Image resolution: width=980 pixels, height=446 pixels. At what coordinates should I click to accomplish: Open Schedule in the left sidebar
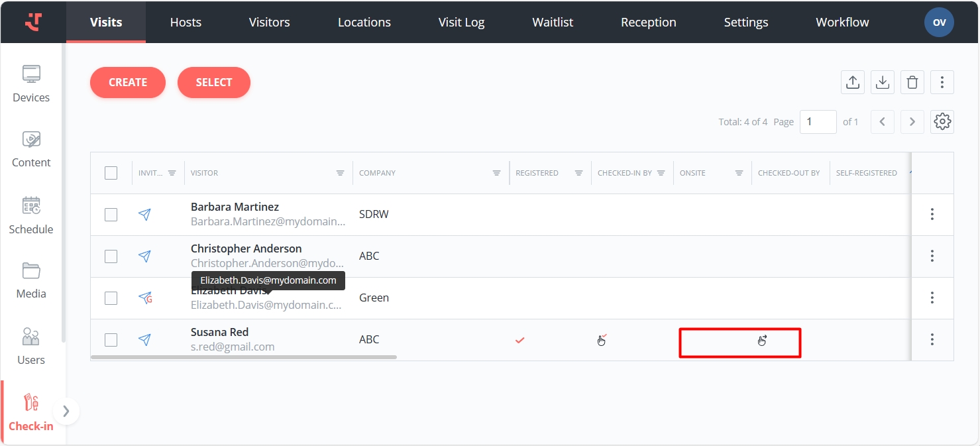coord(31,216)
